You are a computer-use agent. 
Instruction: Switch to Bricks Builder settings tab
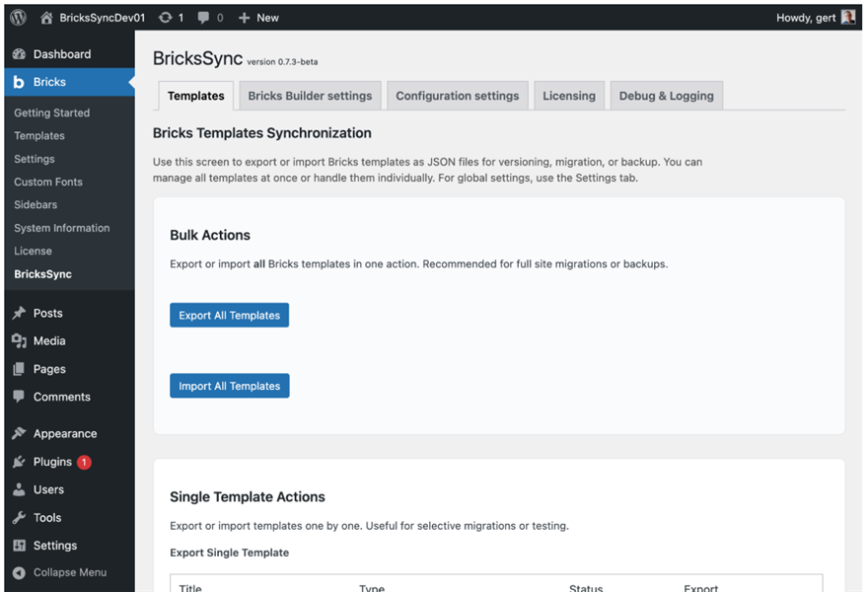click(310, 96)
